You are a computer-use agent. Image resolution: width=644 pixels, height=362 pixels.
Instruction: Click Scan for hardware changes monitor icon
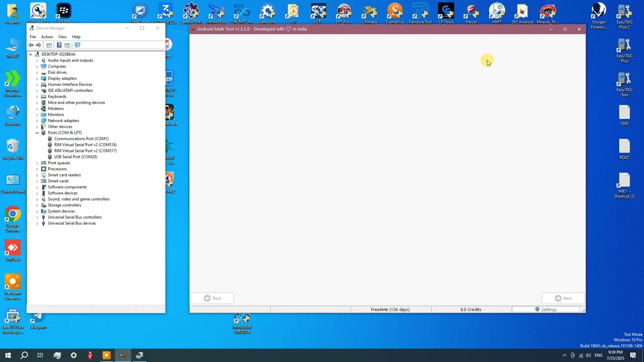77,45
